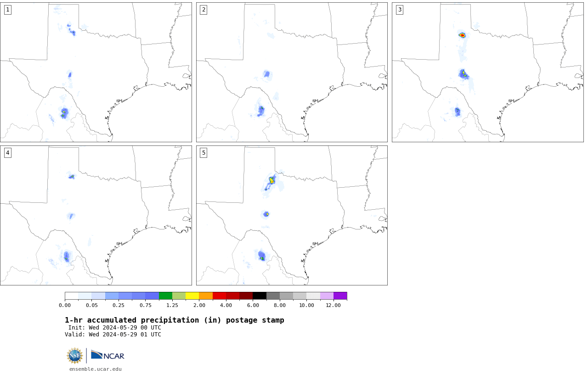Open ensemble member 4 precipitation map
This screenshot has height=374, width=588.
(96, 215)
